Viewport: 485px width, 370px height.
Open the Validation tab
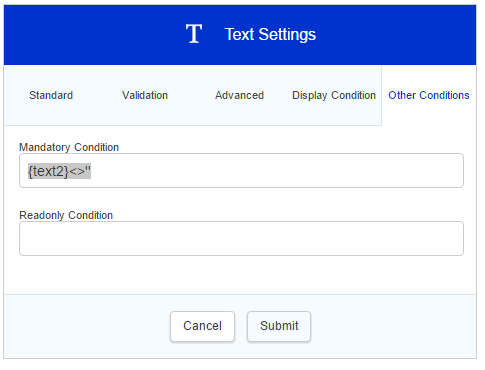tap(145, 95)
